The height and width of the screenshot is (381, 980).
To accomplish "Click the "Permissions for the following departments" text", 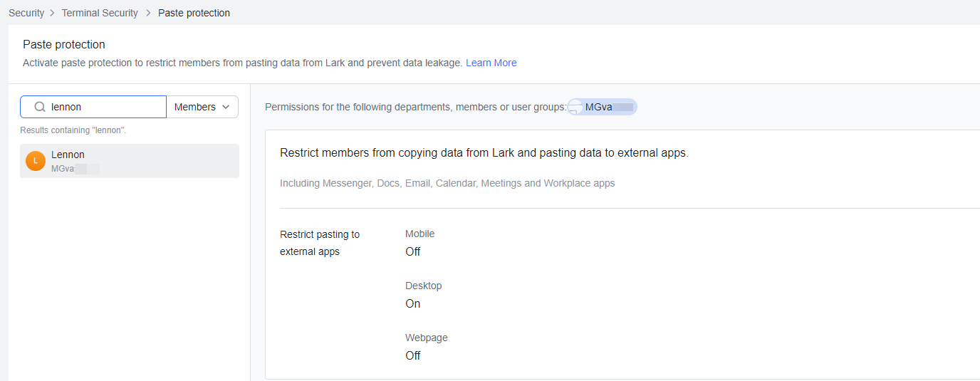I will [x=416, y=107].
